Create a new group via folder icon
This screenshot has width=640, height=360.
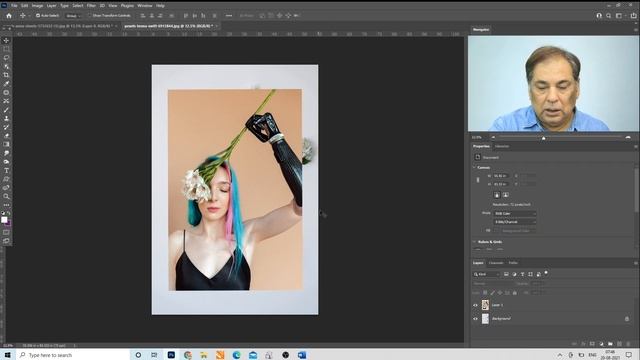click(x=610, y=344)
